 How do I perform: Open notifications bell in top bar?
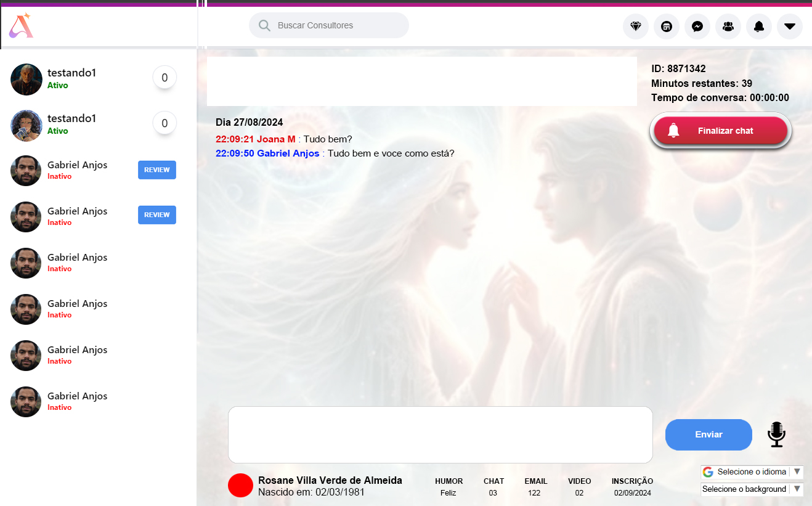(x=759, y=27)
